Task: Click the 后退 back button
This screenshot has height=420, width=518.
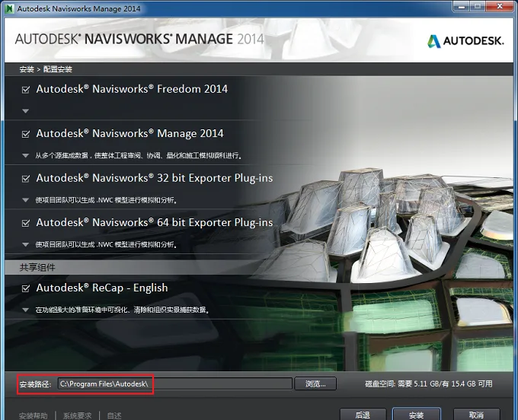Action: 363,415
